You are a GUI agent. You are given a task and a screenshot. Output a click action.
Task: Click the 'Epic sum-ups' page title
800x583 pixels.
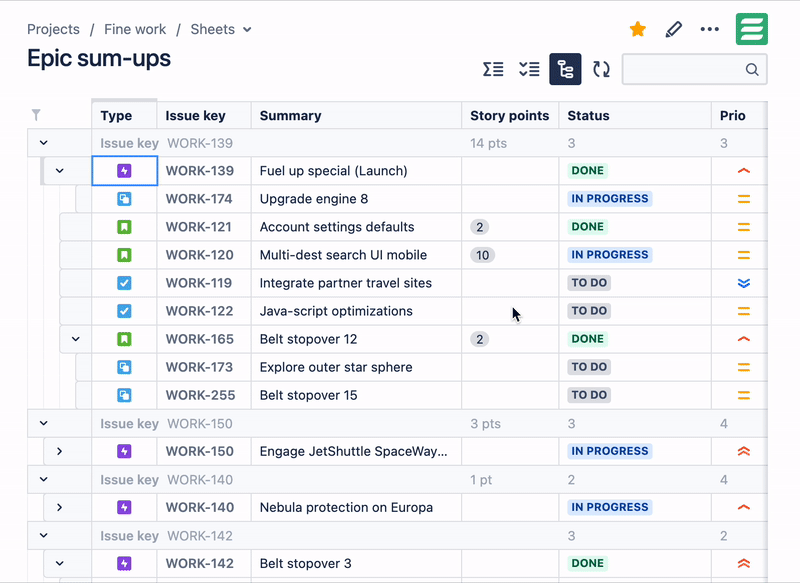[x=99, y=58]
